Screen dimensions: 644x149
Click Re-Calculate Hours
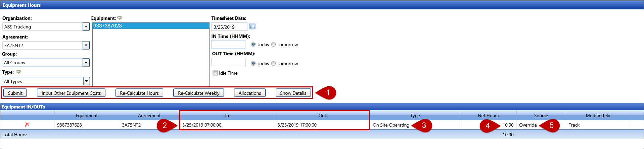(139, 93)
